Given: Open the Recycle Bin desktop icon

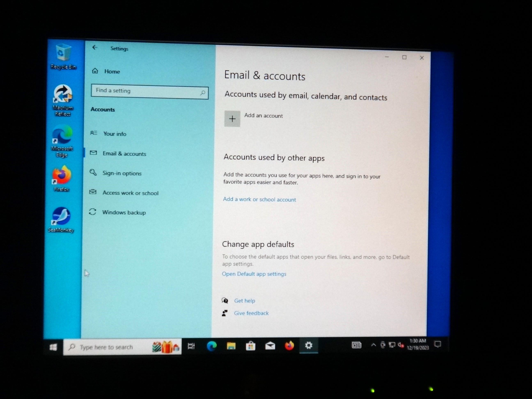Looking at the screenshot, I should click(63, 57).
